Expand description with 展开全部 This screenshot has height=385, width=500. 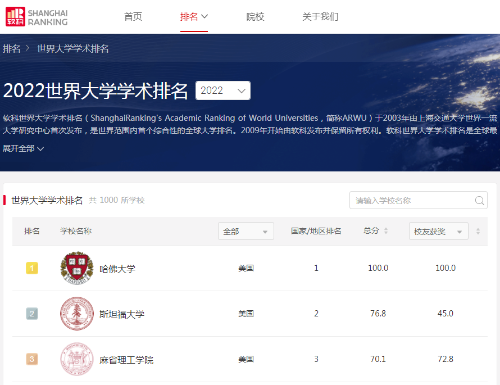tap(23, 148)
